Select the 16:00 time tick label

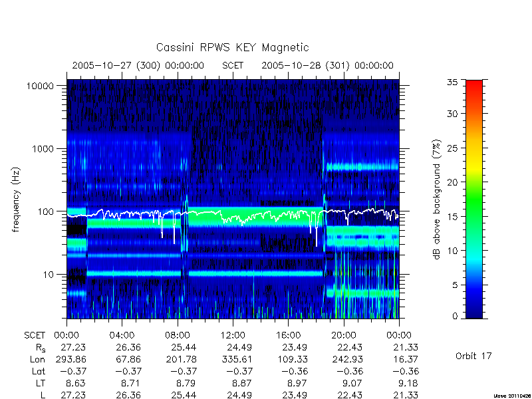point(288,336)
